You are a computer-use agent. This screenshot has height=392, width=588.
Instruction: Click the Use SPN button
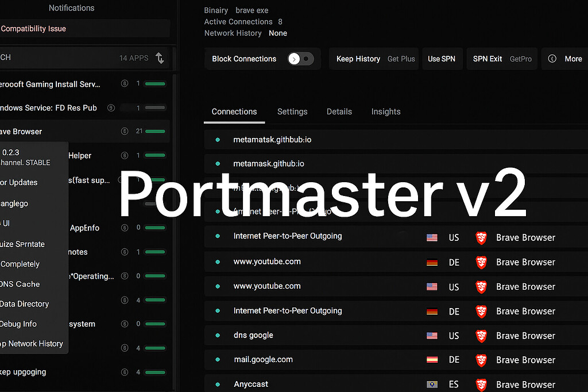click(442, 59)
